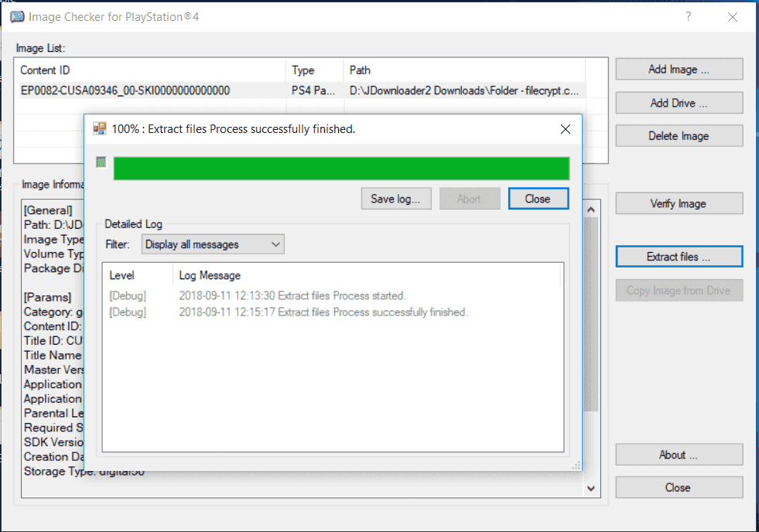Start Verify Image
Screen dimensions: 759x532
pyautogui.click(x=679, y=203)
